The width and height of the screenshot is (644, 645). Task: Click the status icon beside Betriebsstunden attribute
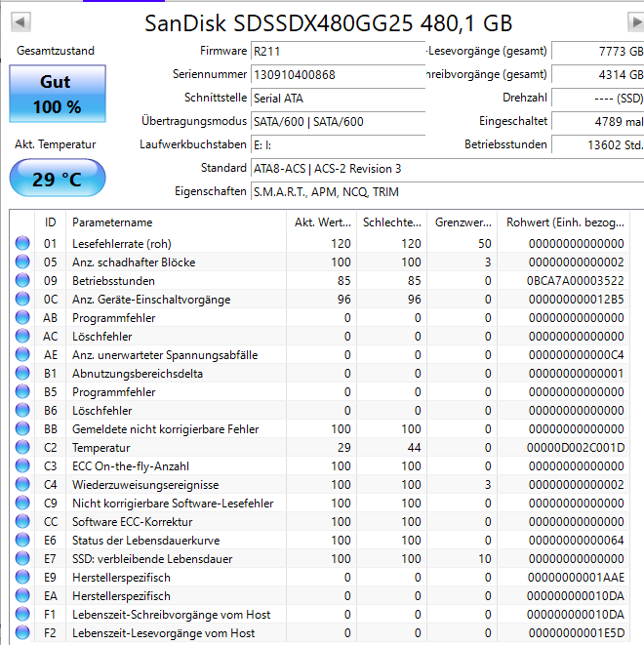coord(22,281)
